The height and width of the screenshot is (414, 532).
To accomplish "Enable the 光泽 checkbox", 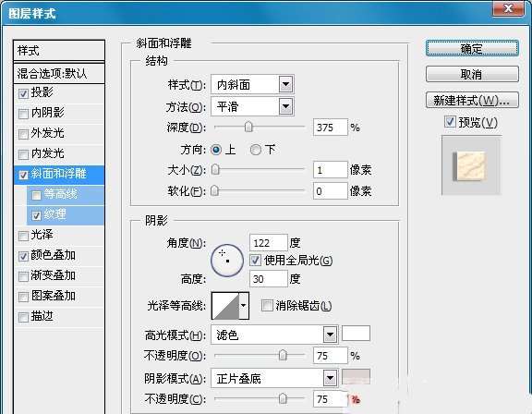I will tap(23, 236).
